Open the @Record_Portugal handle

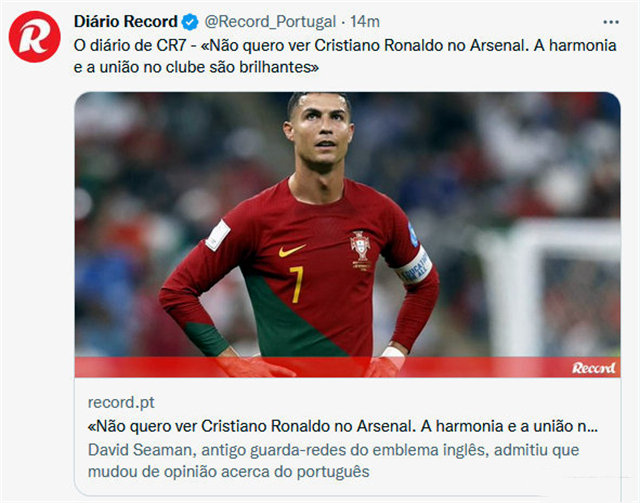click(x=270, y=22)
